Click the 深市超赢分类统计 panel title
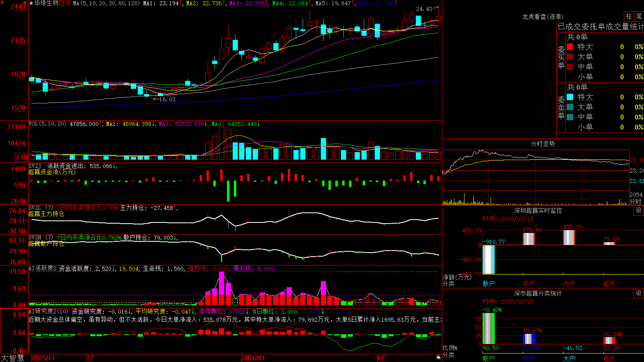 tap(538, 293)
